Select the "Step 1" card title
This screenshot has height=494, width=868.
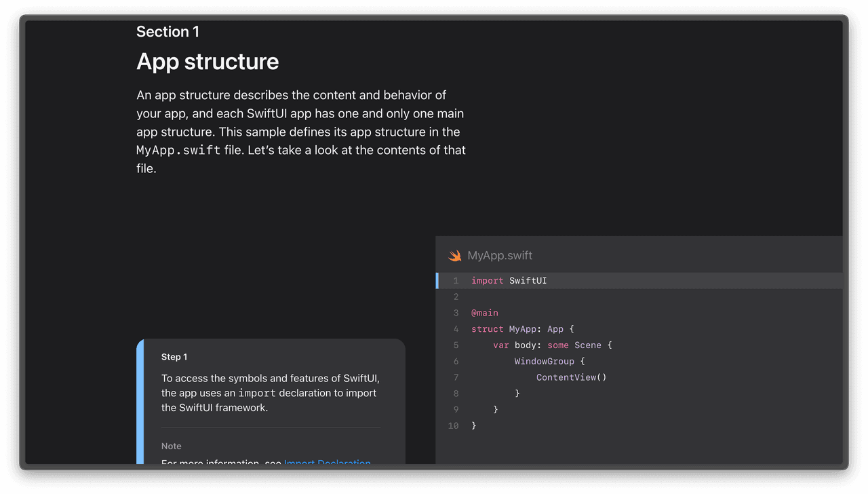pyautogui.click(x=174, y=357)
